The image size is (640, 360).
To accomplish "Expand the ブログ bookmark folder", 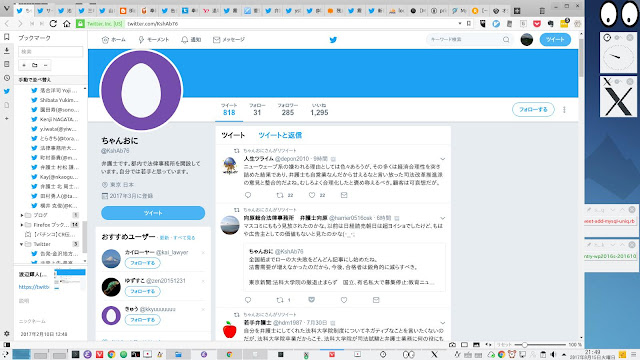I will pyautogui.click(x=22, y=215).
